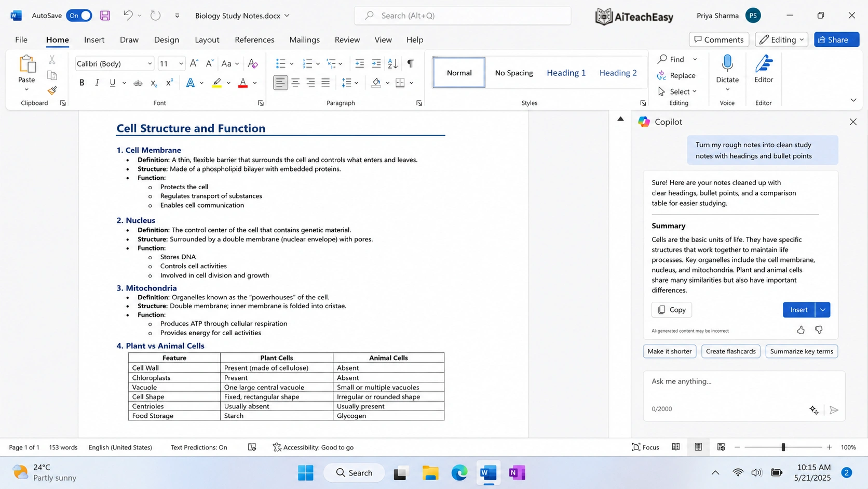
Task: Toggle the AutoSave switch
Action: (x=79, y=16)
